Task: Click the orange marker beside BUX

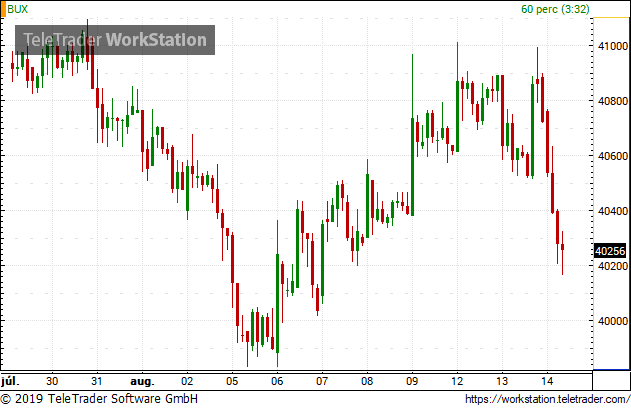Action: 3,9
